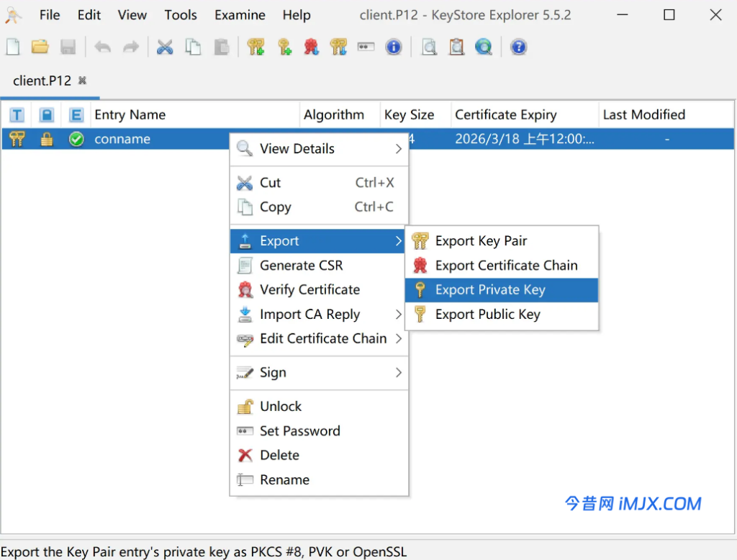Image resolution: width=737 pixels, height=560 pixels.
Task: Sort entries by the Key Size column
Action: [415, 114]
